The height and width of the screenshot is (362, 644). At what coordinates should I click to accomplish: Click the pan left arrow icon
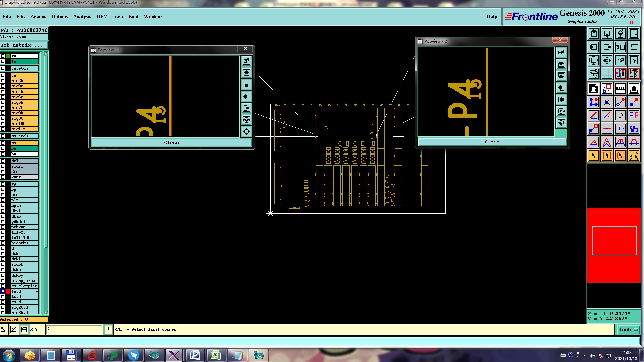click(593, 47)
